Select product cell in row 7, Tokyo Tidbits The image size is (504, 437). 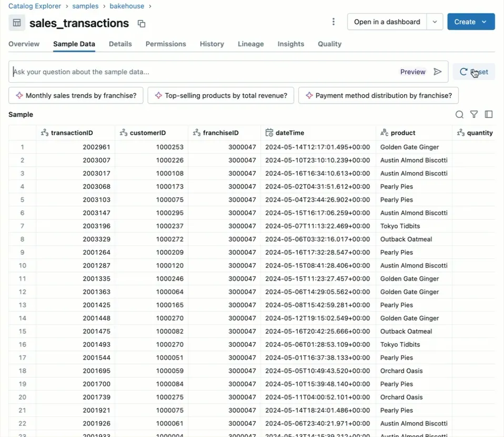pos(414,226)
